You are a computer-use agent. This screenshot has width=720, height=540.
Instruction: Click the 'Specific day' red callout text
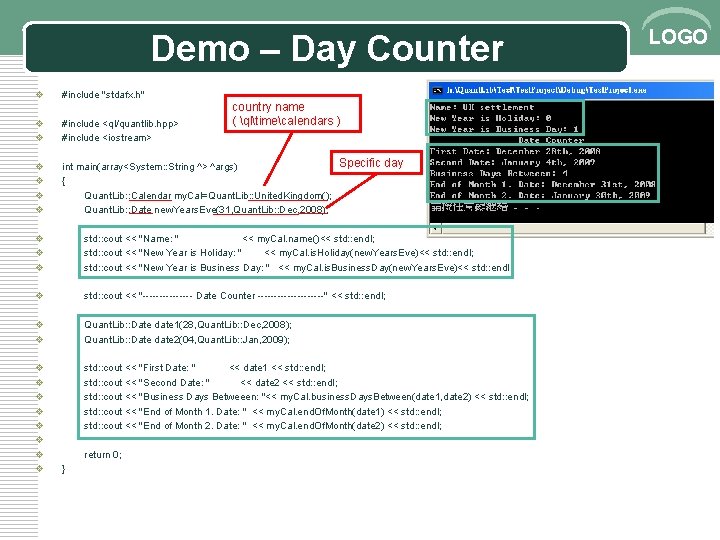371,163
